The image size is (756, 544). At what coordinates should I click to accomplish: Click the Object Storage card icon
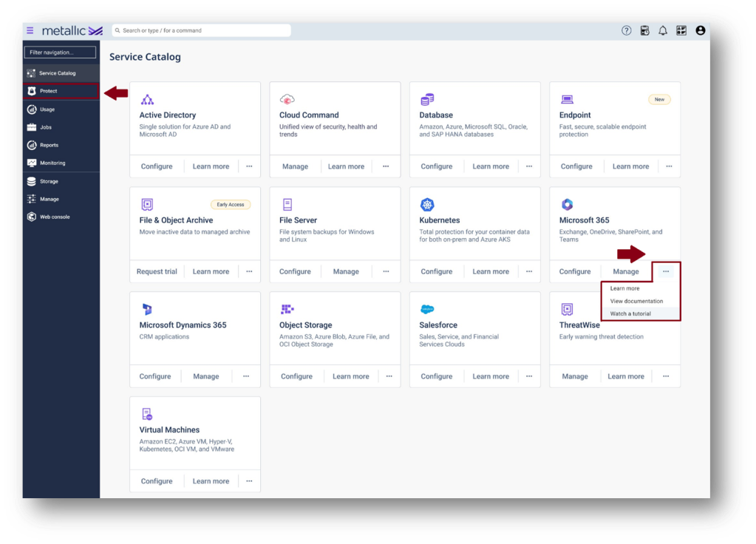tap(287, 309)
